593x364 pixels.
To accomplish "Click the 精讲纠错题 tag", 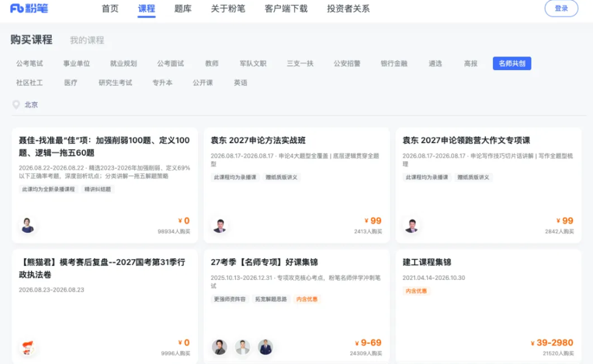I will tap(98, 189).
